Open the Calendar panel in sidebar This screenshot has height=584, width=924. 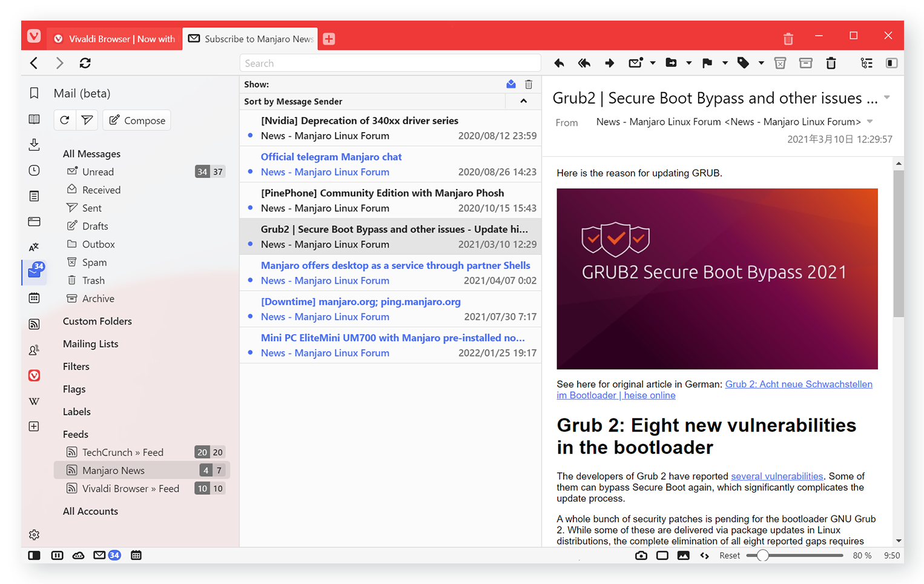pos(34,297)
